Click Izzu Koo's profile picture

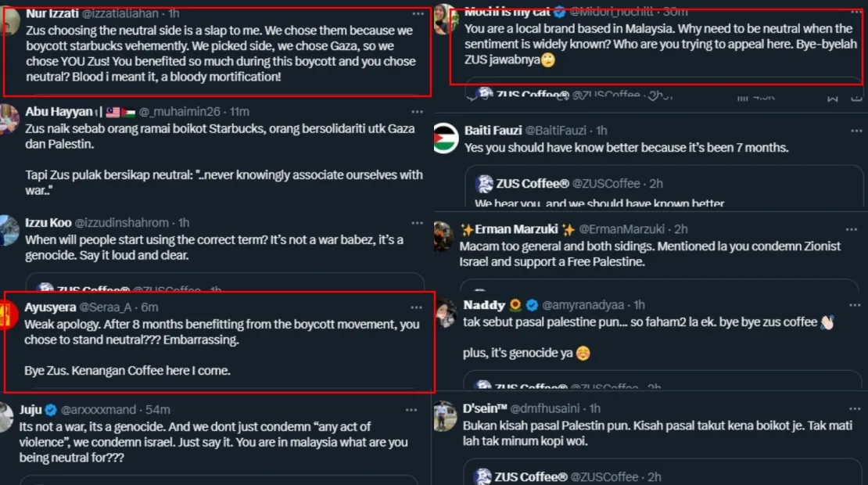pyautogui.click(x=9, y=231)
